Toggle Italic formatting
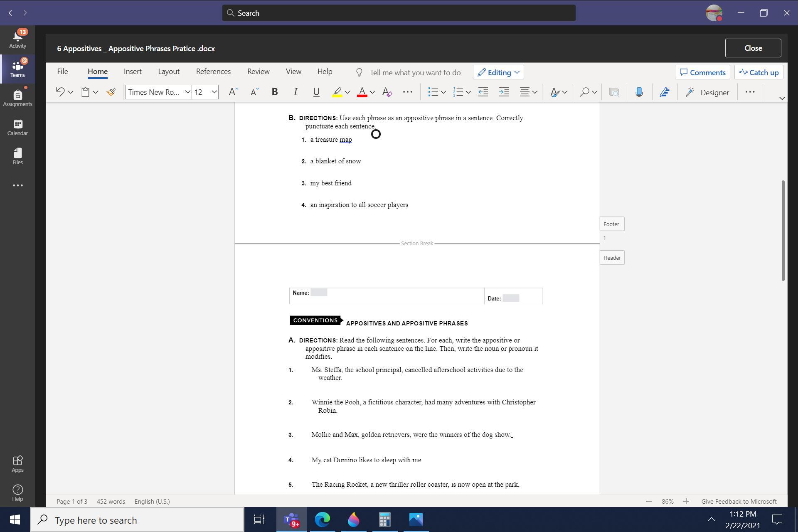 tap(295, 92)
